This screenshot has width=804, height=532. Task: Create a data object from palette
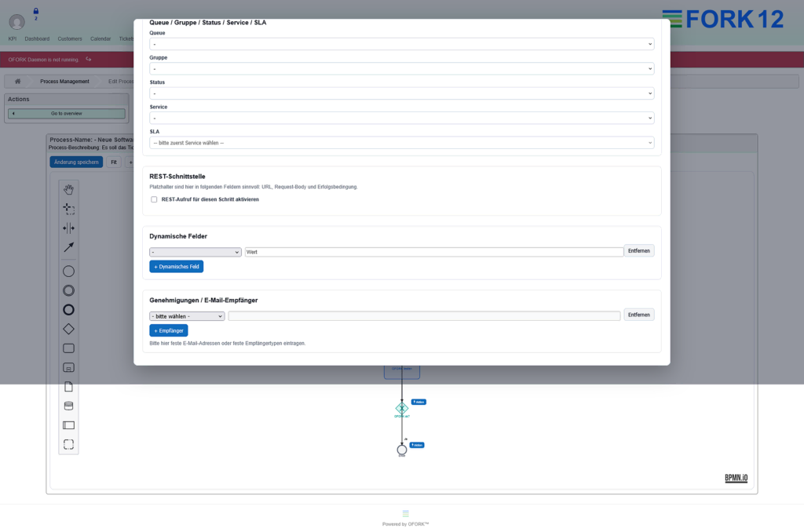point(68,386)
